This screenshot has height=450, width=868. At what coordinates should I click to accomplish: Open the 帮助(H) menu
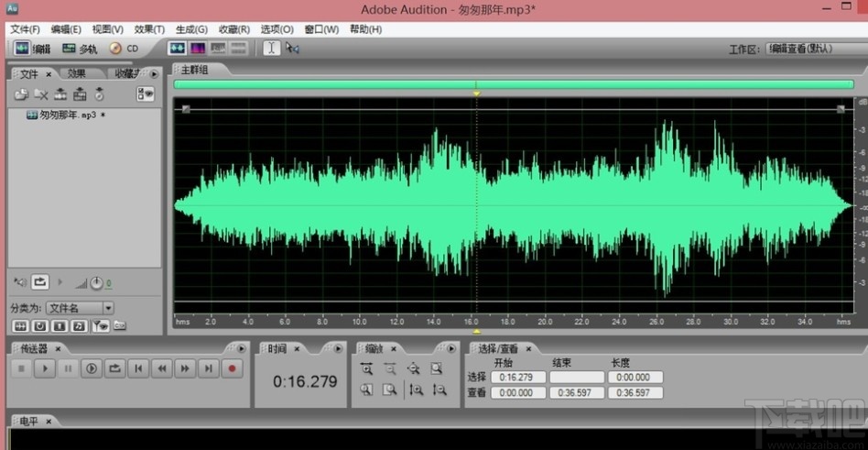point(366,29)
